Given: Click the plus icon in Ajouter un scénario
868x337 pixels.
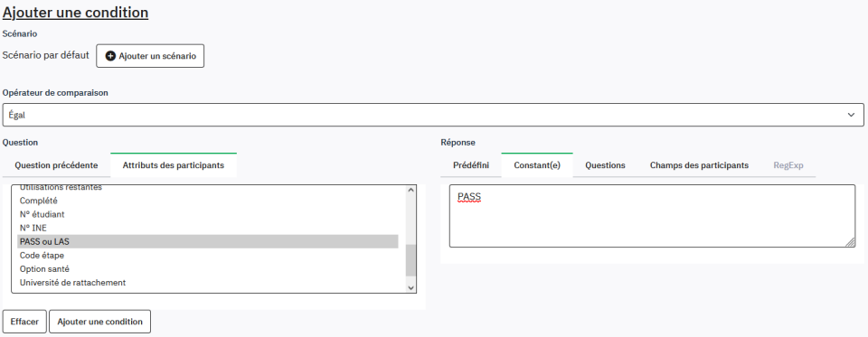Looking at the screenshot, I should (x=110, y=56).
